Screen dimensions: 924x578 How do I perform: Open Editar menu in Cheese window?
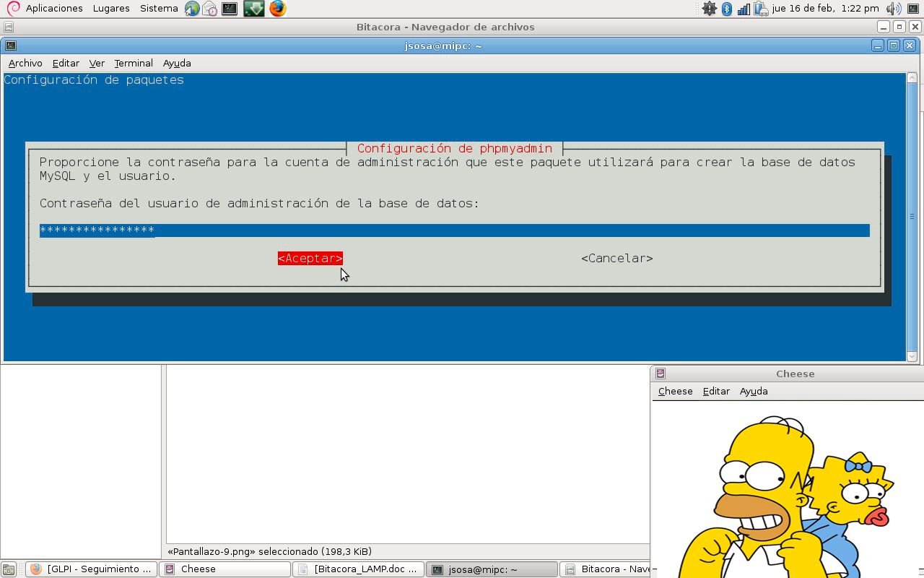click(716, 392)
